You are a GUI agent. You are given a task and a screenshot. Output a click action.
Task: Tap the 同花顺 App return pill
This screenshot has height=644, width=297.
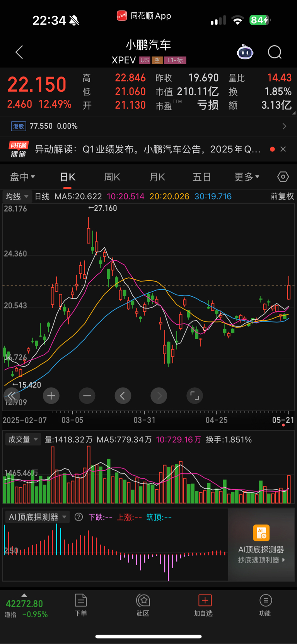pyautogui.click(x=143, y=16)
